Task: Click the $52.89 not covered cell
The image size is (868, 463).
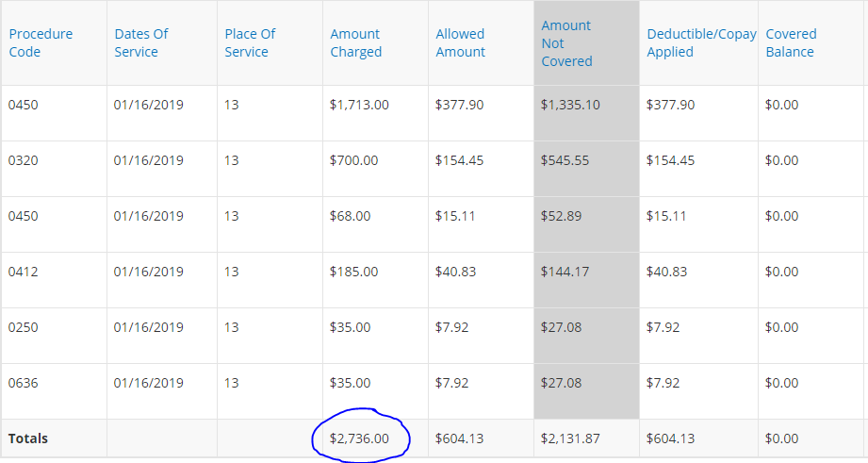Action: click(561, 216)
